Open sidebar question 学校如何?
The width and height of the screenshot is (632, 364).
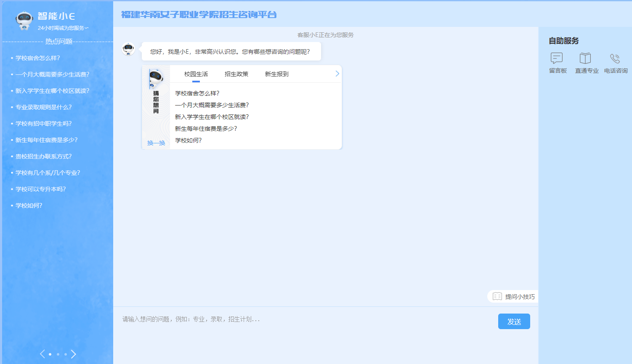coord(29,206)
